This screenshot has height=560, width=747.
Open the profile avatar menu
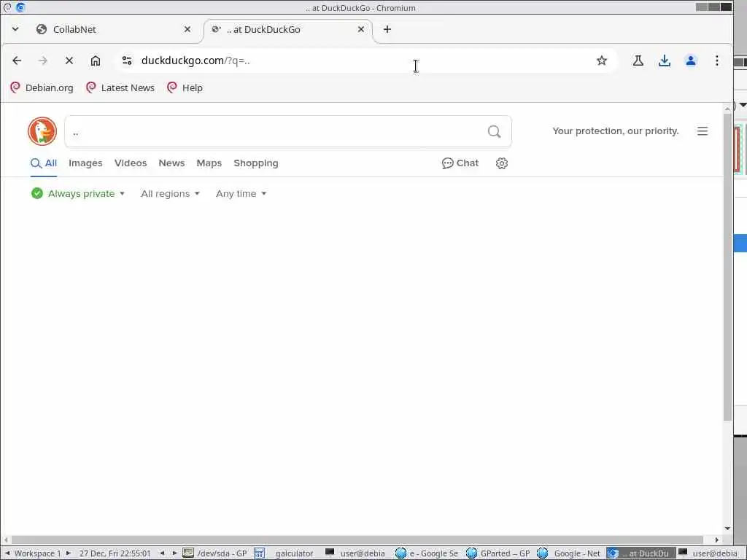(690, 61)
